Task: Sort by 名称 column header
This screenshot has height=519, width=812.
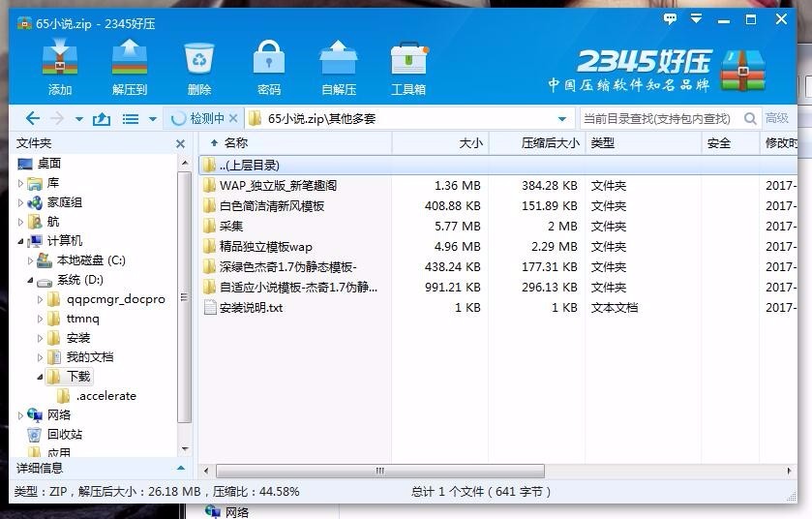Action: pyautogui.click(x=295, y=143)
